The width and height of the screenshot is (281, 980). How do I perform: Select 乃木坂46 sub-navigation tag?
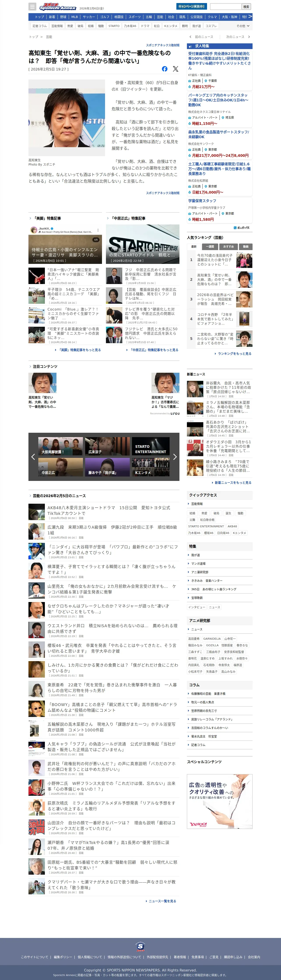click(130, 26)
